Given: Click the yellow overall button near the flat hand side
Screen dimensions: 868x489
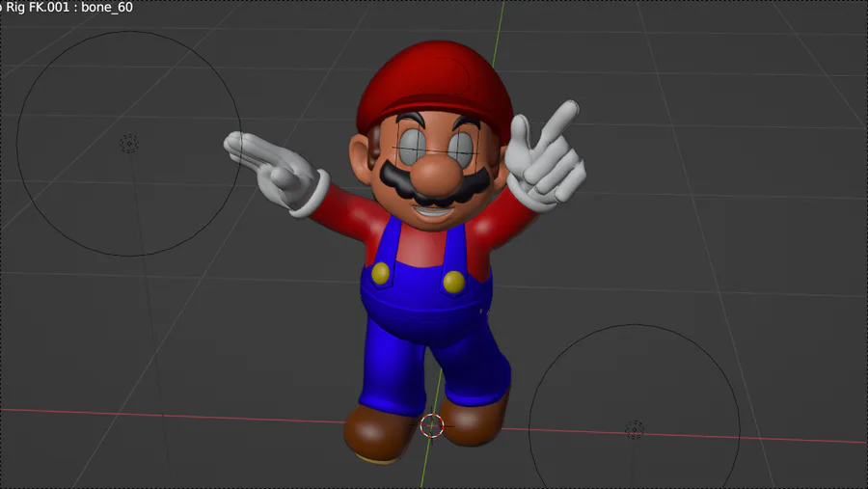Looking at the screenshot, I should click(x=381, y=274).
